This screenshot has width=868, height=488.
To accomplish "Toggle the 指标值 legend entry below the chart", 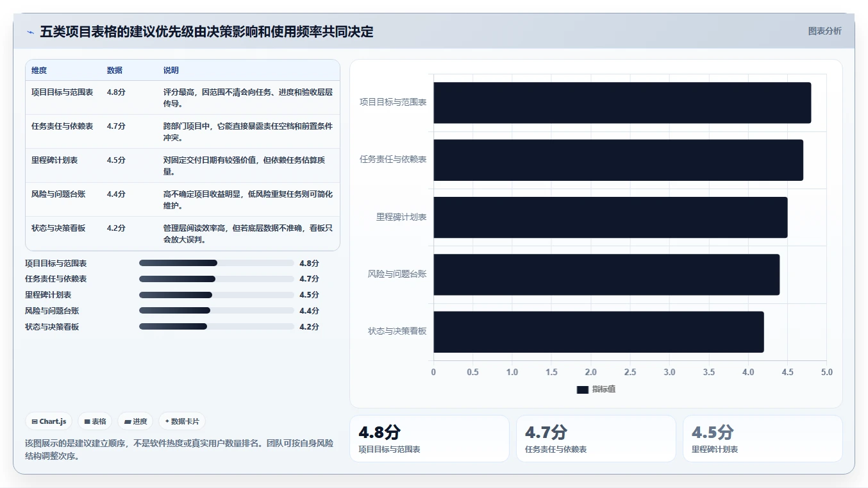I will (x=596, y=389).
